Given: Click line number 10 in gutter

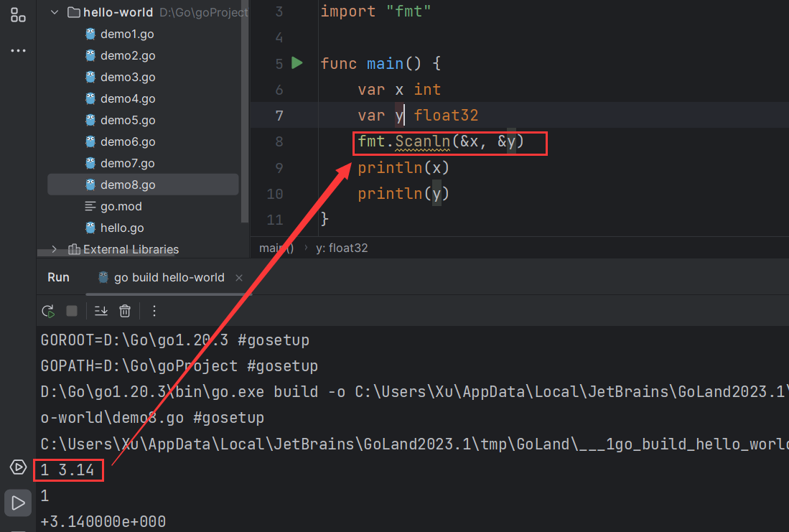Looking at the screenshot, I should point(275,194).
